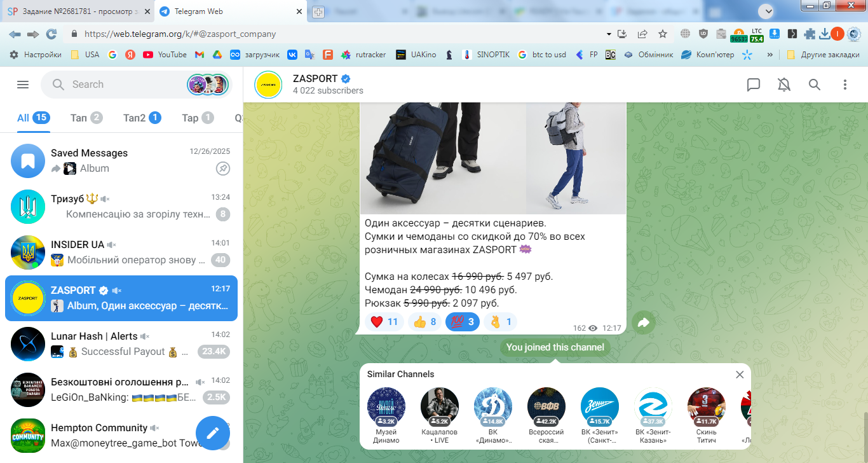
Task: Open the Тризуб chat
Action: 121,207
